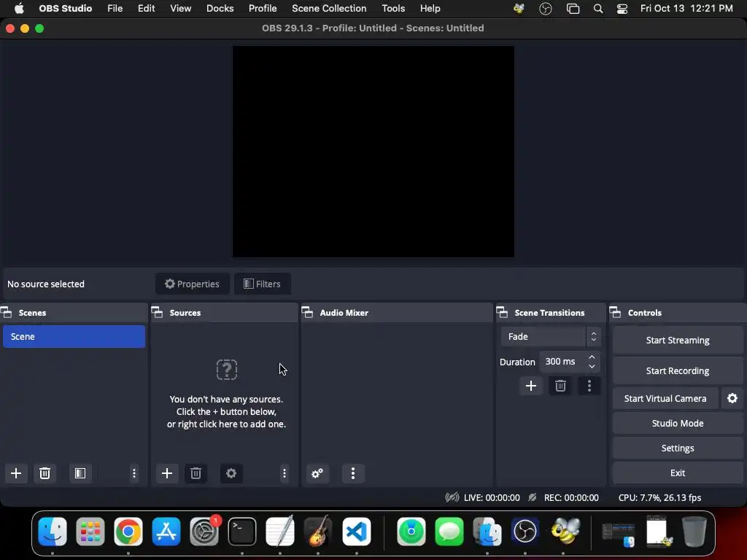Increase the transition duration with up arrow

[x=592, y=357]
